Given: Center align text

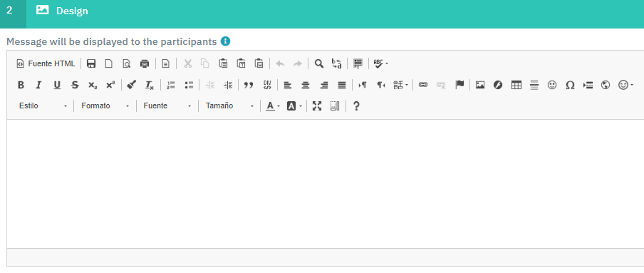Looking at the screenshot, I should click(x=306, y=85).
